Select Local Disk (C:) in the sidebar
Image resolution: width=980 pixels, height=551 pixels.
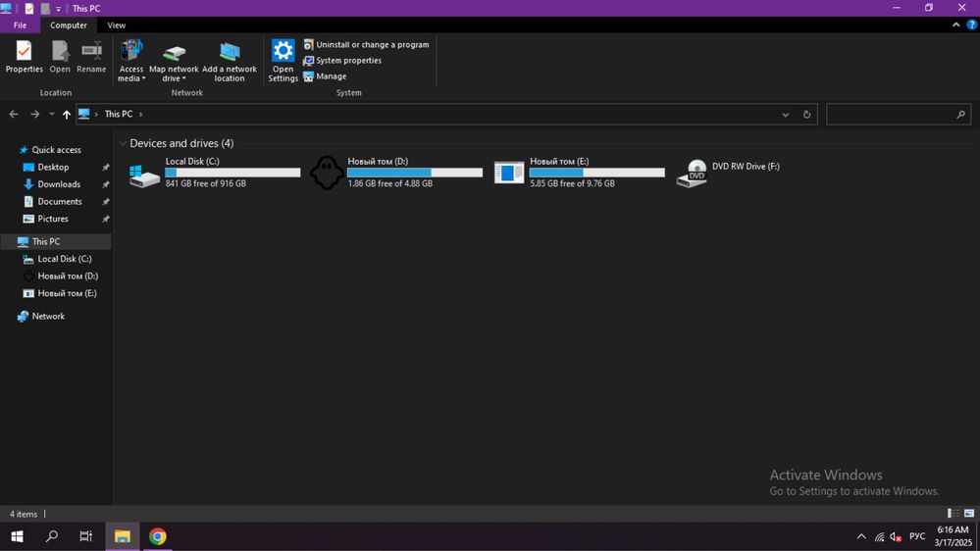[65, 259]
